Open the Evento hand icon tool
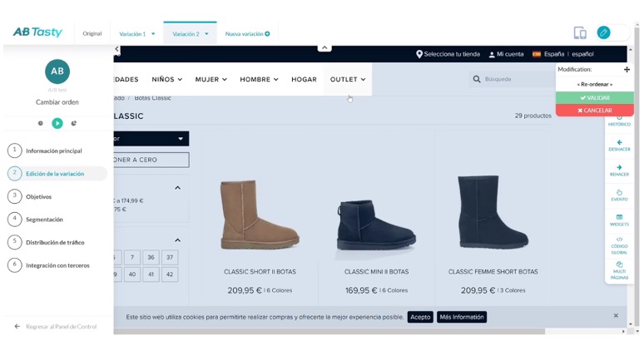This screenshot has height=346, width=644. (619, 192)
